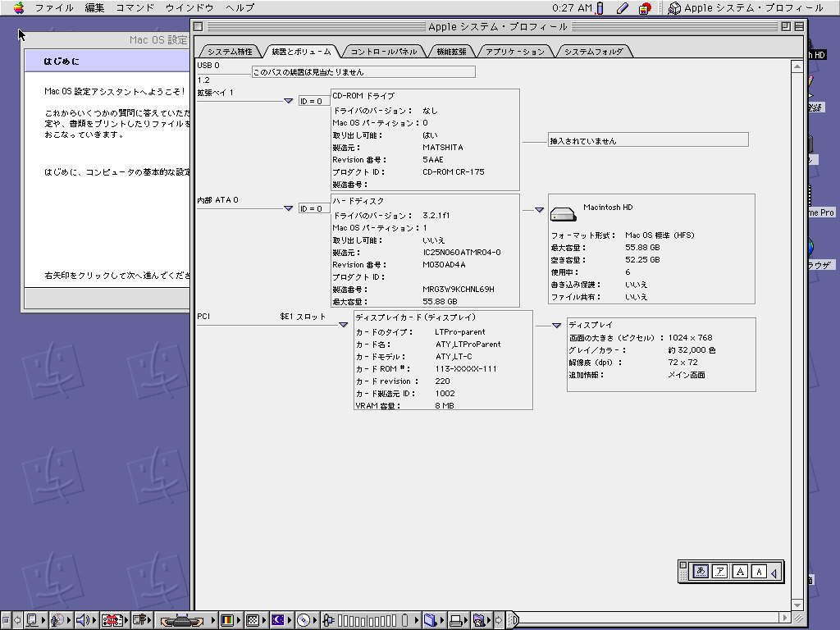Select full-width A romaji input mode
Screen dimensions: 840x630
740,572
